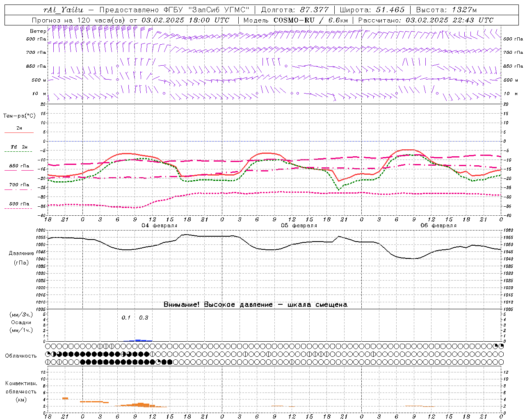This screenshot has width=525, height=420.
Task: Click the Td 2м legend label
Action: [19, 146]
